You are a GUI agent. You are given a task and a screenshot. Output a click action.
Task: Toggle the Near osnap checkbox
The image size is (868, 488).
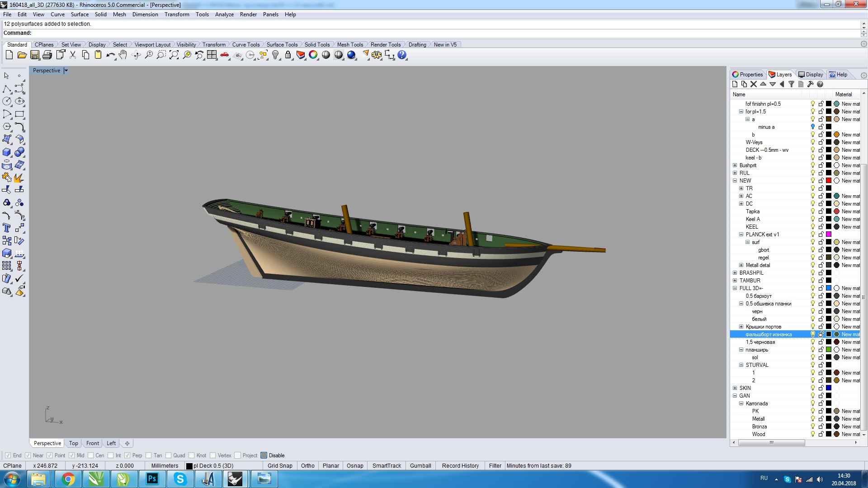[28, 455]
